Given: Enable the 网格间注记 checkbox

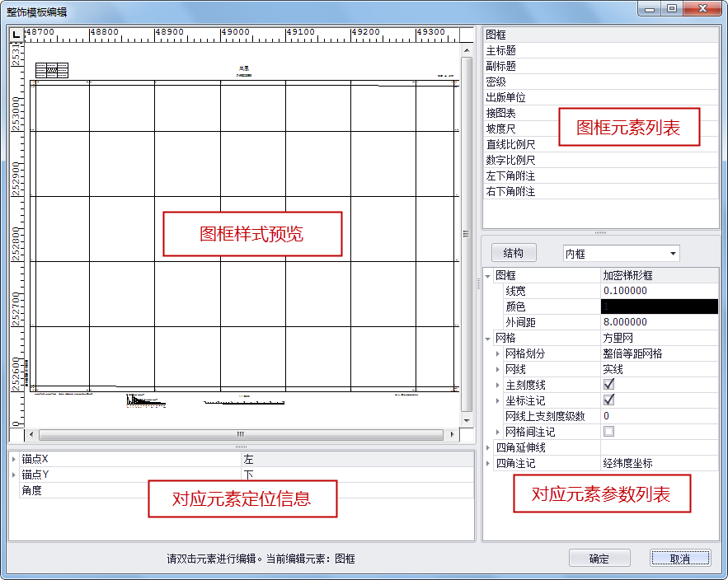Looking at the screenshot, I should click(x=608, y=432).
